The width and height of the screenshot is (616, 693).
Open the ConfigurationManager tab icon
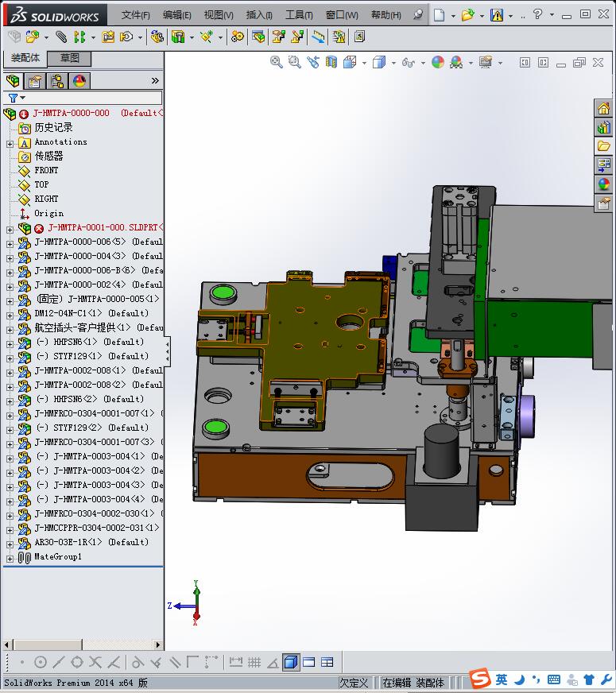point(57,81)
